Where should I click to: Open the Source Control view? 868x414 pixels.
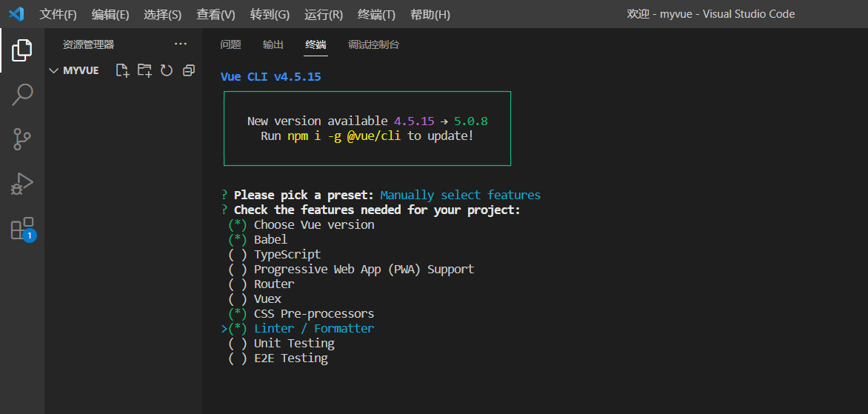tap(21, 139)
